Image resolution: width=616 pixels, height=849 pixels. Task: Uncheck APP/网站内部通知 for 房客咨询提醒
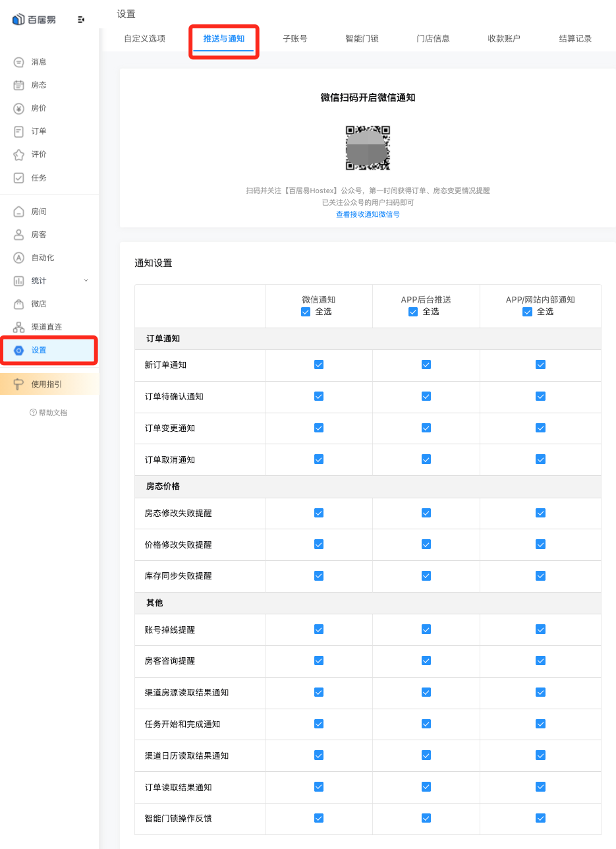(x=541, y=660)
